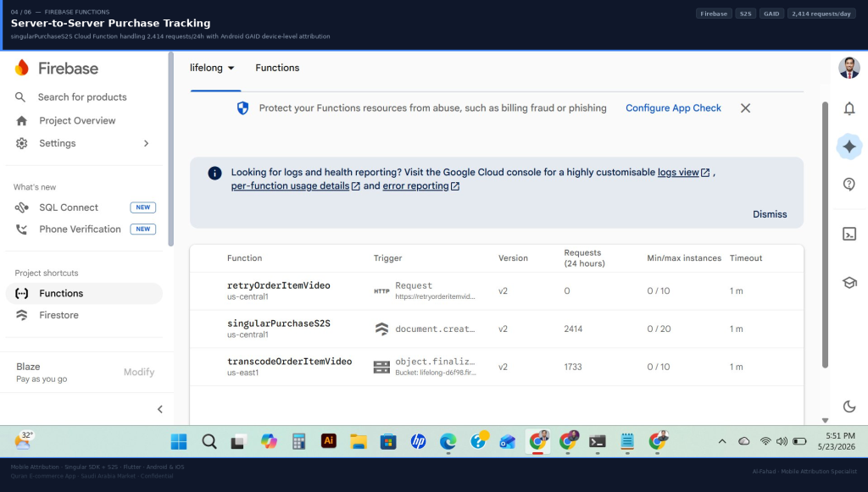
Task: Open the Windows Start button
Action: 179,442
